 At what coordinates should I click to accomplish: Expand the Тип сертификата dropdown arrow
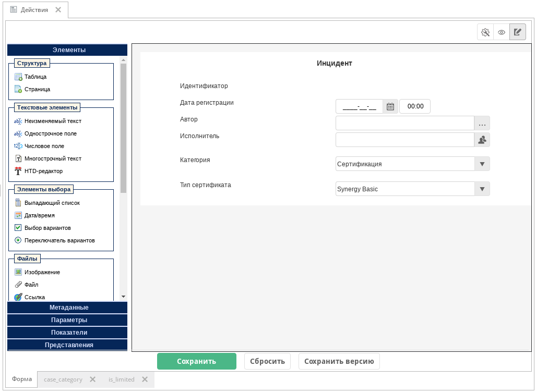(482, 189)
